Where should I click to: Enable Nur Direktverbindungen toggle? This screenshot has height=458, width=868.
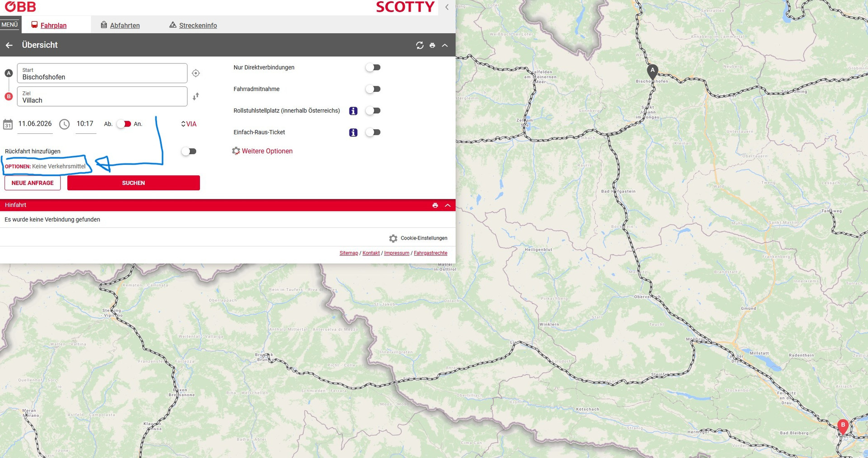(x=373, y=67)
